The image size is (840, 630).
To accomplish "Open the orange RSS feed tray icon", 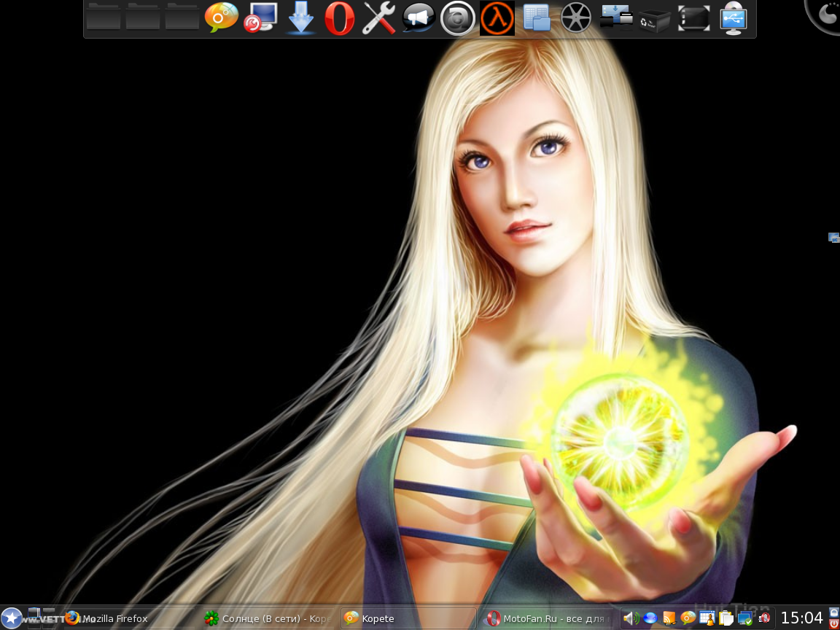I will point(669,619).
